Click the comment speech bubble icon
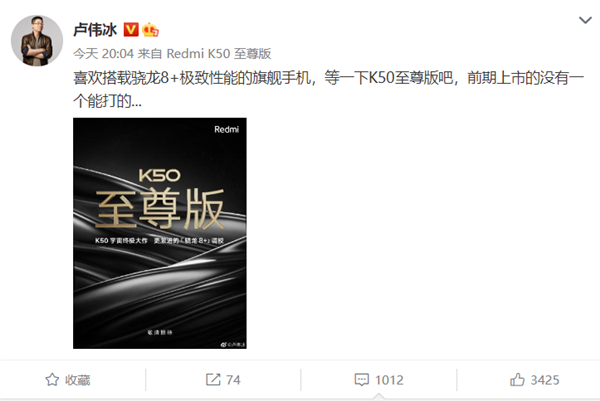Viewport: 600px width, 401px height. point(362,380)
